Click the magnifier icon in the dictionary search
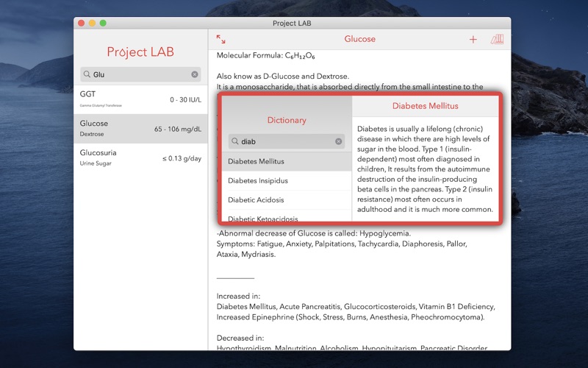 pos(234,141)
